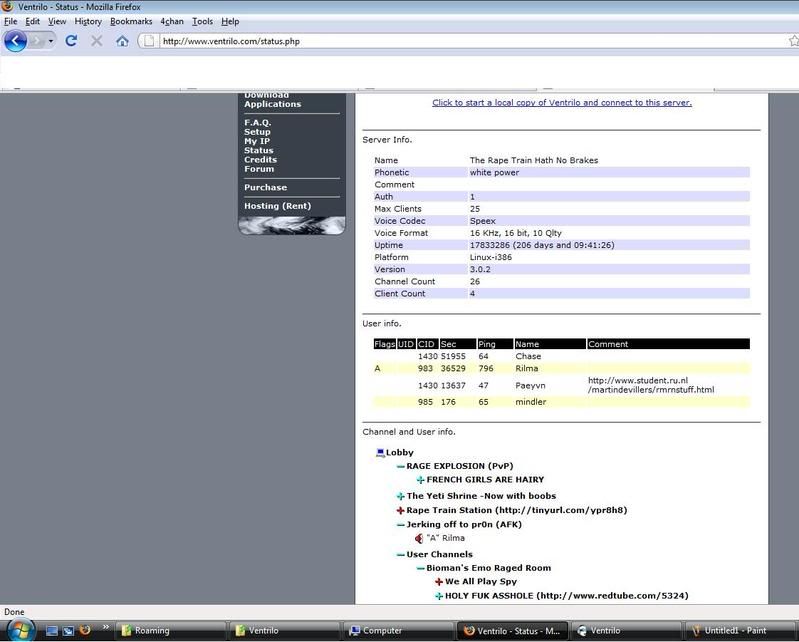Open the My IP sidebar link

257,141
